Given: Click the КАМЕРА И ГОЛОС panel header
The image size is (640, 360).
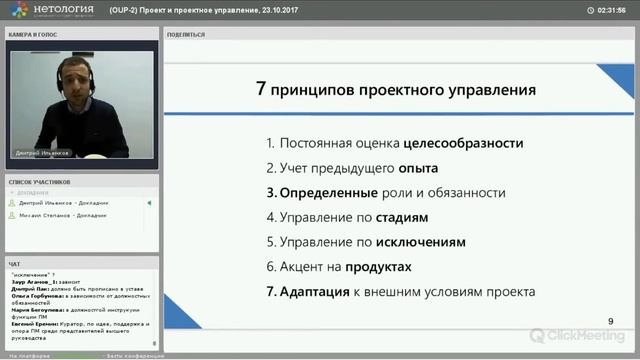Looking at the screenshot, I should tap(82, 34).
